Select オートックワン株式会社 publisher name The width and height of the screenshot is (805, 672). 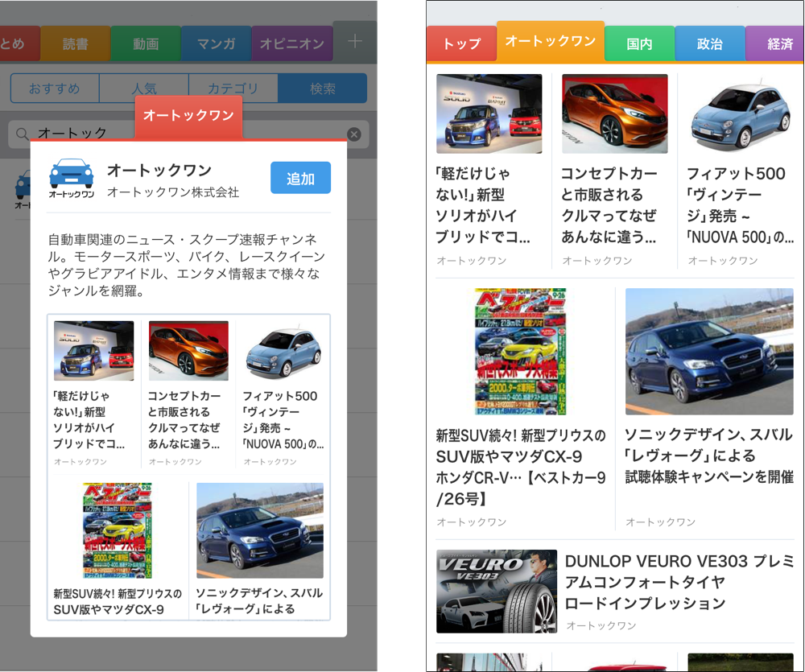tap(173, 192)
